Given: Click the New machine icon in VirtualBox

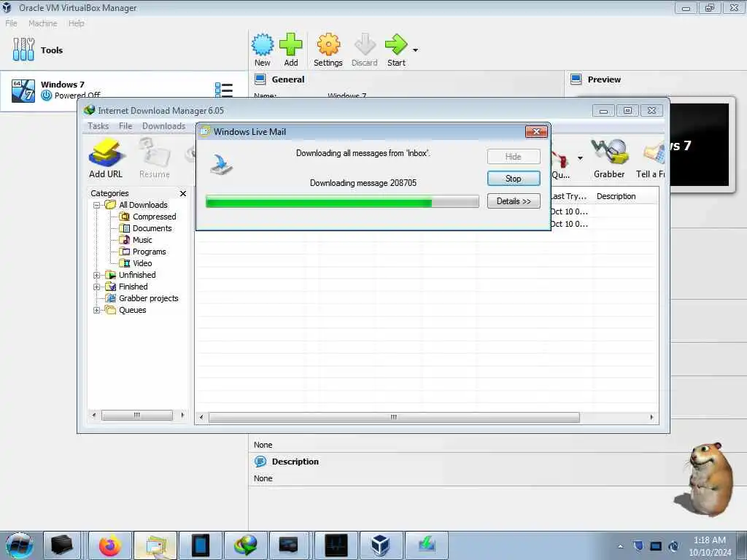Looking at the screenshot, I should (x=263, y=44).
